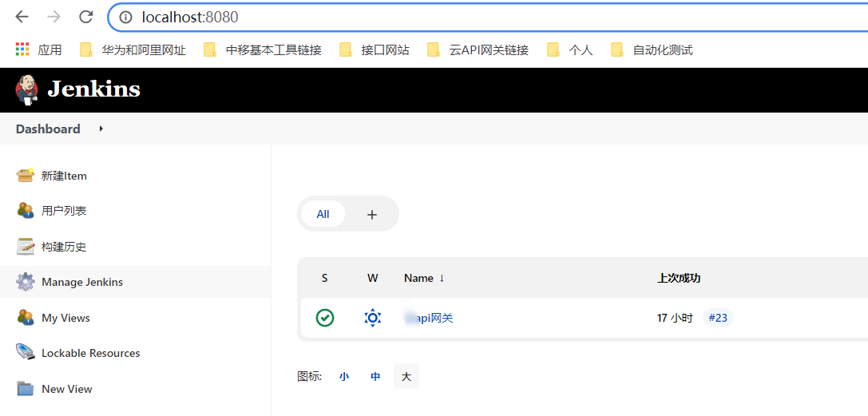Open New View in the sidebar
This screenshot has height=416, width=868.
click(66, 389)
